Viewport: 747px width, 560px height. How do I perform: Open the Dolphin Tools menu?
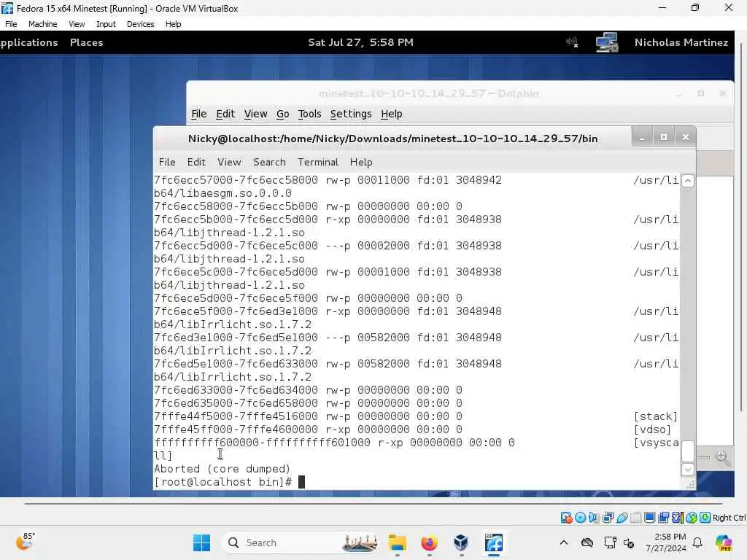309,114
